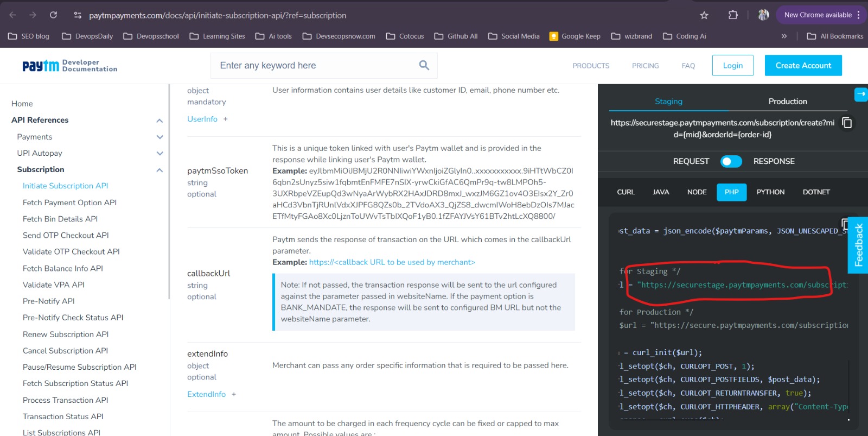Select the DOTNET code tab
Image resolution: width=868 pixels, height=436 pixels.
[816, 192]
